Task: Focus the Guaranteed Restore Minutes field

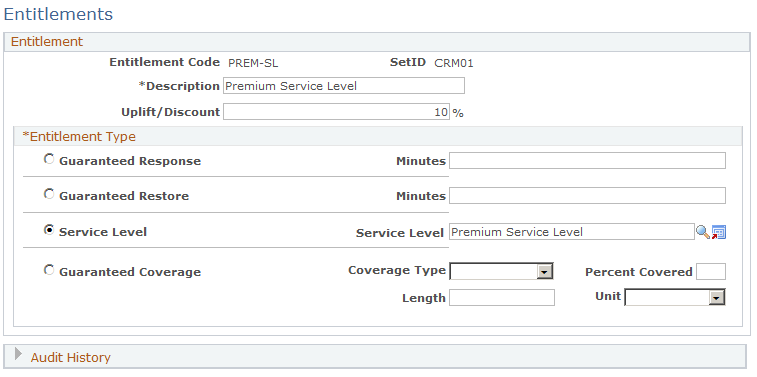Action: coord(587,195)
